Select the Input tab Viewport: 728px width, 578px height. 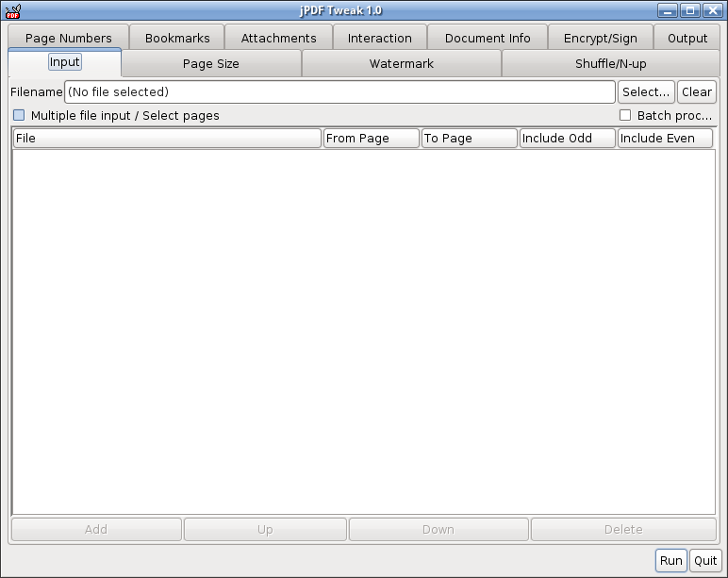point(65,62)
